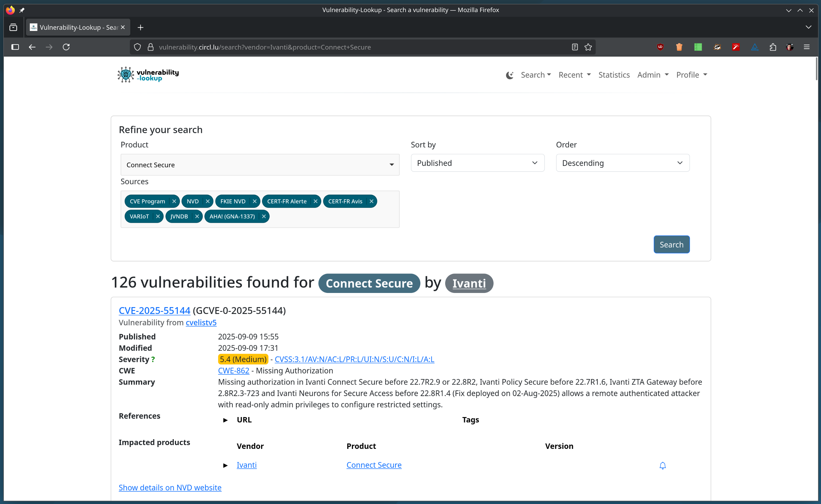This screenshot has width=821, height=504.
Task: Open the Statistics menu item
Action: [x=614, y=75]
